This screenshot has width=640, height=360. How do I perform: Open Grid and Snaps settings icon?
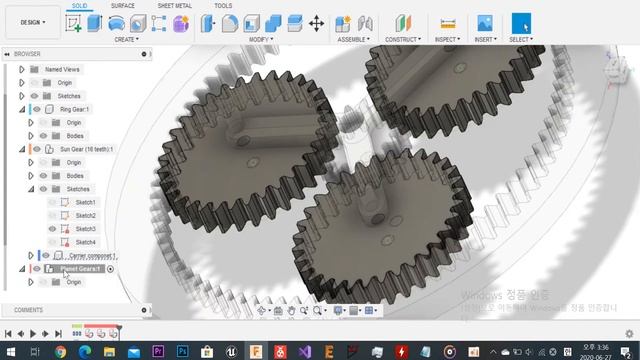[x=354, y=311]
